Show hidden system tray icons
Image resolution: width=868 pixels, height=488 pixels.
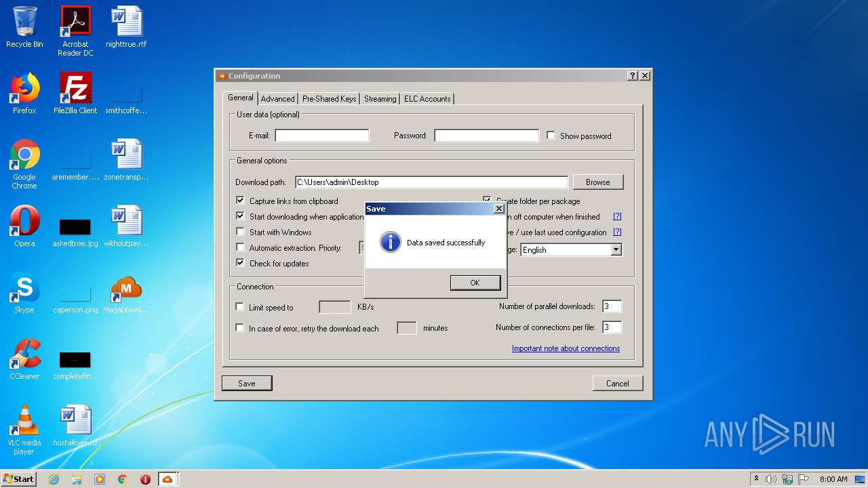[756, 479]
